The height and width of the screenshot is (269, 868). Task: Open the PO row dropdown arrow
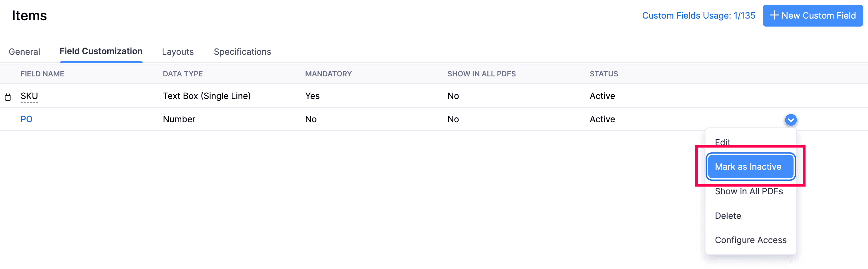click(791, 120)
